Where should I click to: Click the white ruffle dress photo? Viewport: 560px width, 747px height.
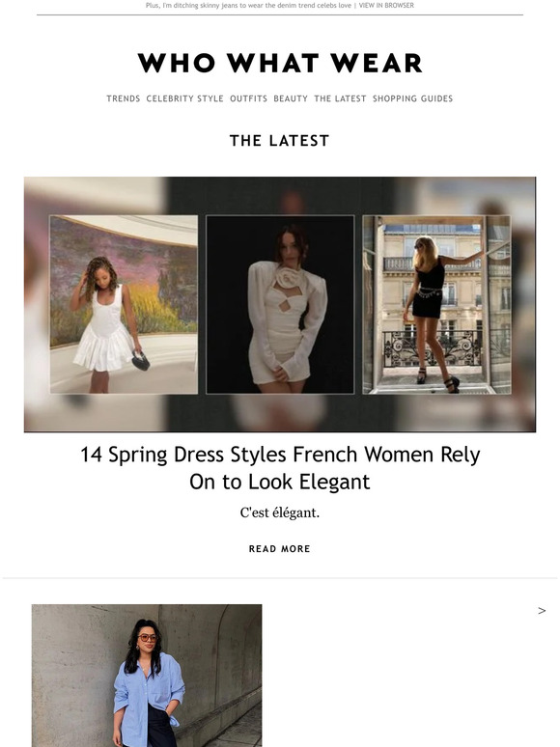click(x=124, y=304)
